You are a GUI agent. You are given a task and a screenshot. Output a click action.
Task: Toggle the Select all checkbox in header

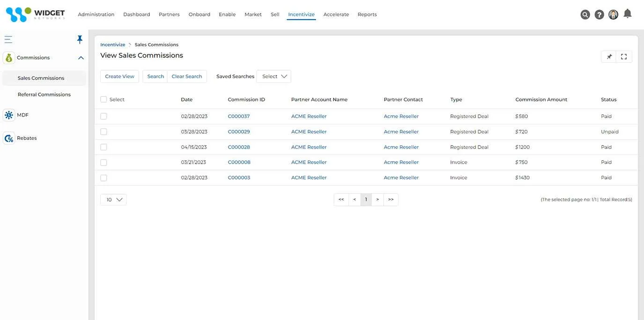coord(104,99)
